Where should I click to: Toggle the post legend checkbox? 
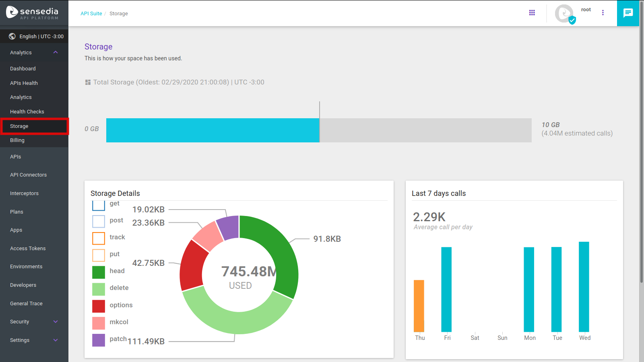tap(98, 221)
